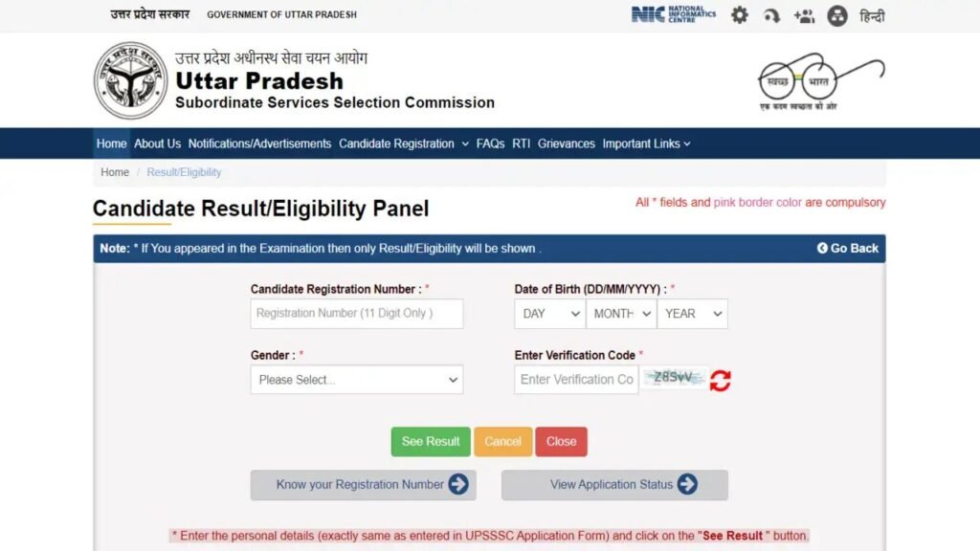Open the DAY dropdown for date of birth
Image resolution: width=980 pixels, height=551 pixels.
click(x=550, y=314)
